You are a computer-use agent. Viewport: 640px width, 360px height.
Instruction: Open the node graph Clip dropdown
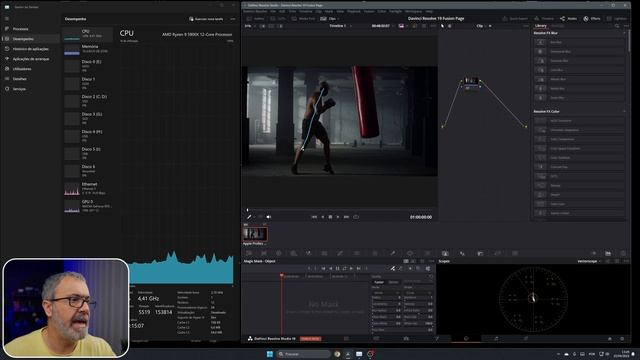[x=482, y=26]
